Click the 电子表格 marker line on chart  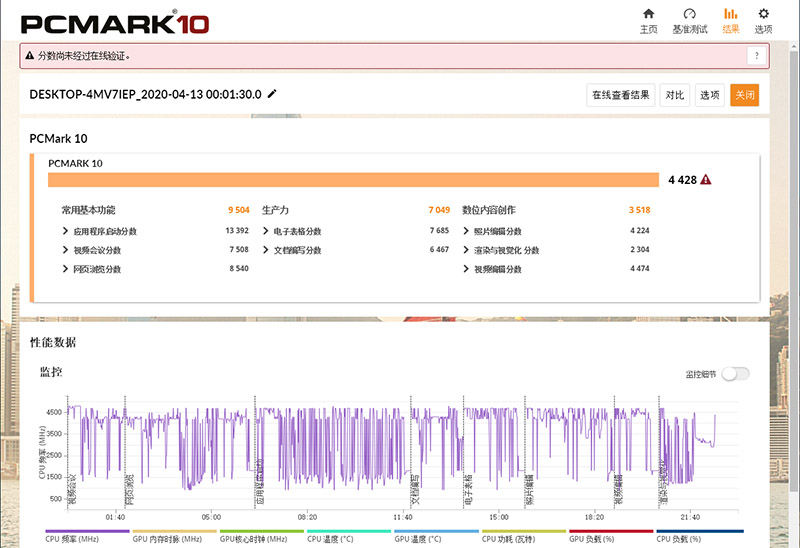463,452
